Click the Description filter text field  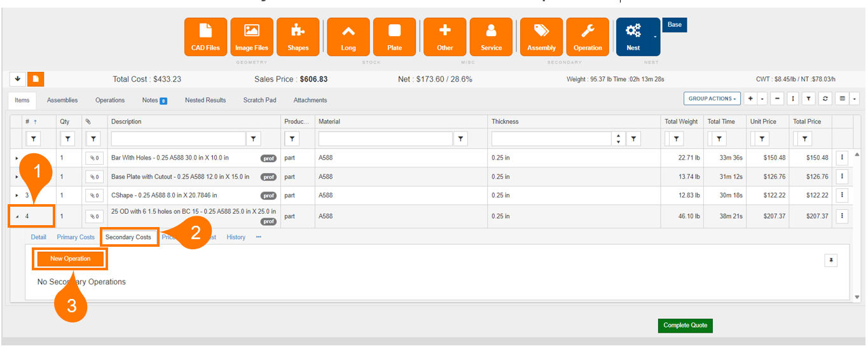[178, 139]
